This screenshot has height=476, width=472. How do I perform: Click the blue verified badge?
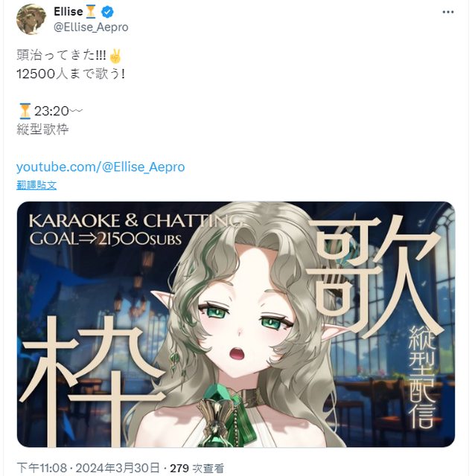pos(107,12)
